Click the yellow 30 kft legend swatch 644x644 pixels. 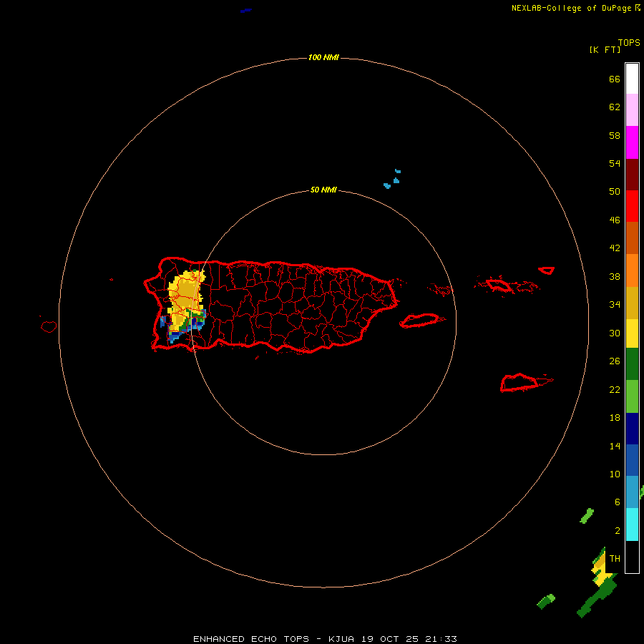click(x=632, y=333)
